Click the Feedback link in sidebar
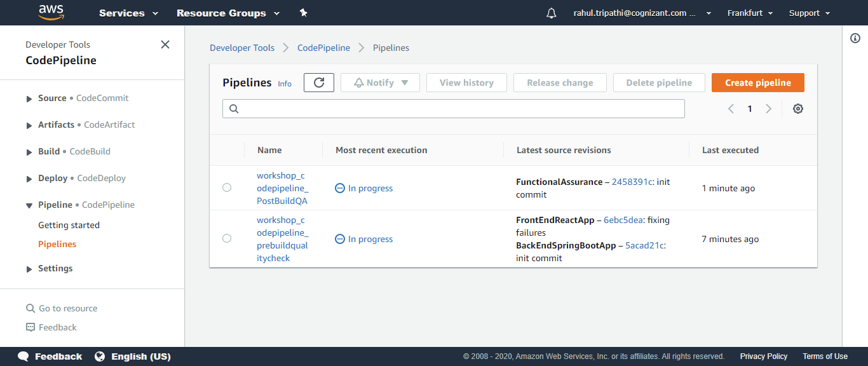868x366 pixels. 57,327
